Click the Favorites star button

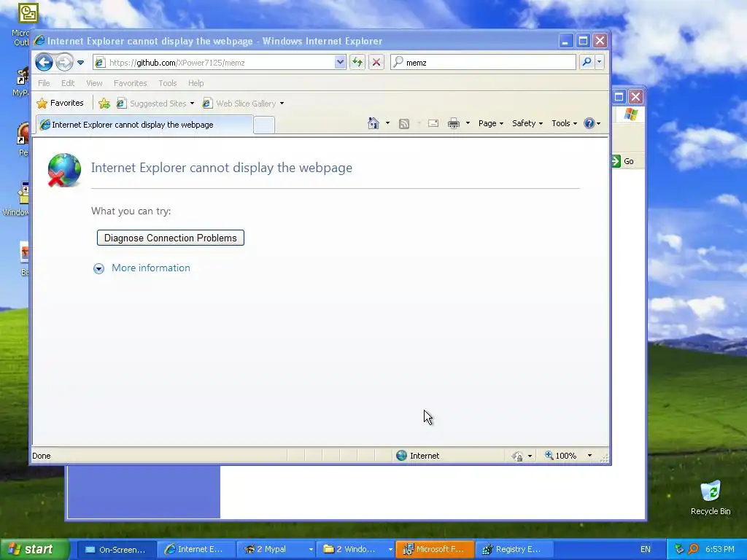tap(61, 103)
